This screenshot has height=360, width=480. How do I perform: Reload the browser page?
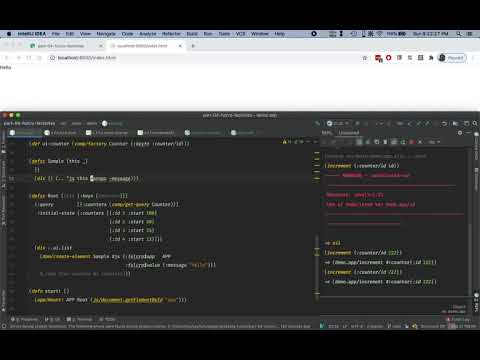click(29, 58)
